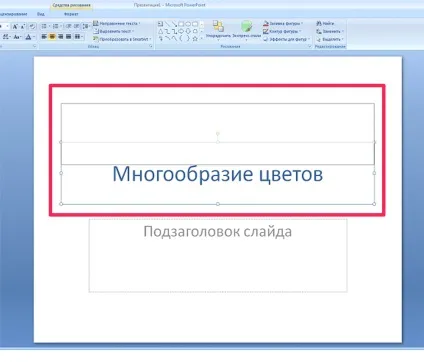Toggle align text right
Image resolution: width=424 pixels, height=362 pixels.
click(x=60, y=37)
